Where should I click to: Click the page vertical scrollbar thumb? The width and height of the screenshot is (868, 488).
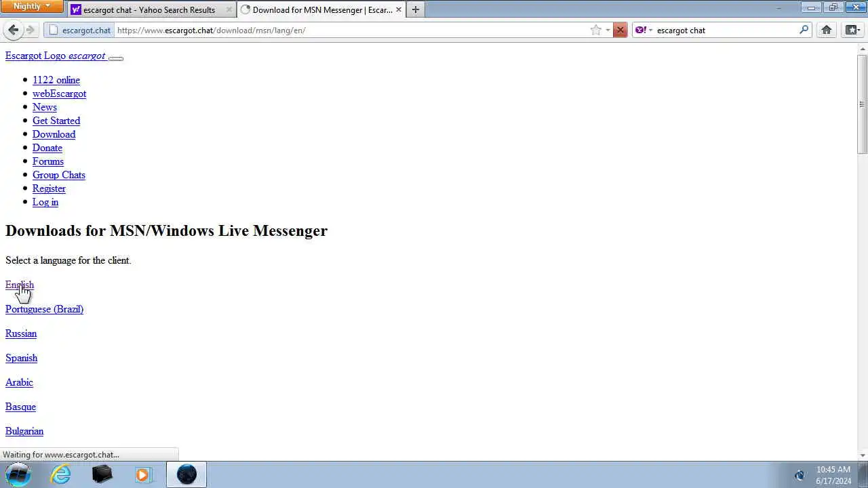(863, 103)
